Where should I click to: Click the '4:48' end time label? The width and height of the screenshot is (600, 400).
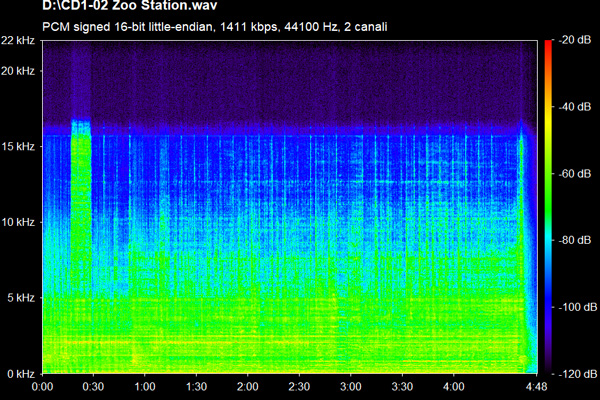pyautogui.click(x=536, y=387)
